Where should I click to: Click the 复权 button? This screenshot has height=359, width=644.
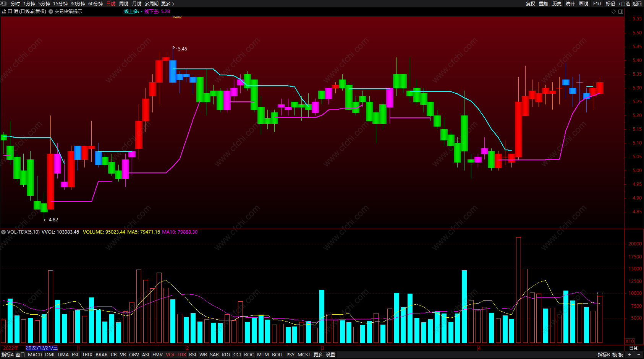[x=531, y=3]
